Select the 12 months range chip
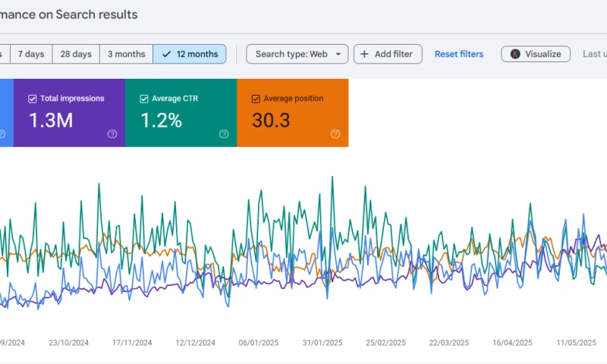This screenshot has height=364, width=607. pyautogui.click(x=190, y=54)
